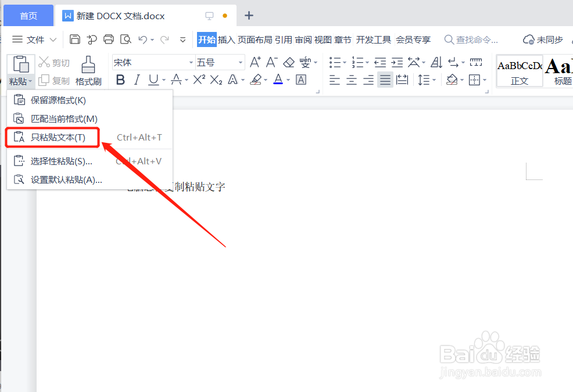Image resolution: width=573 pixels, height=392 pixels.
Task: Go to the 首页 tab
Action: [x=28, y=16]
